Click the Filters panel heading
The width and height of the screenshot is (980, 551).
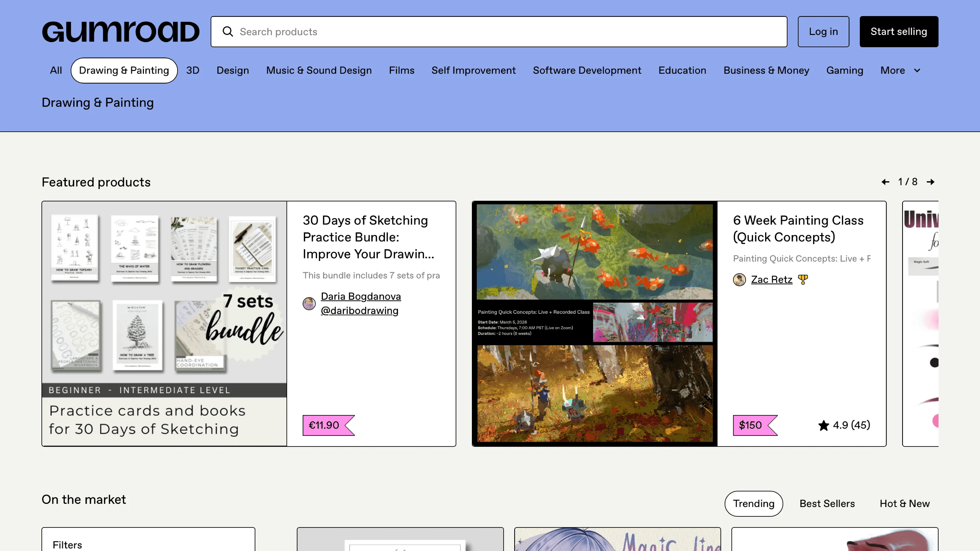[67, 545]
